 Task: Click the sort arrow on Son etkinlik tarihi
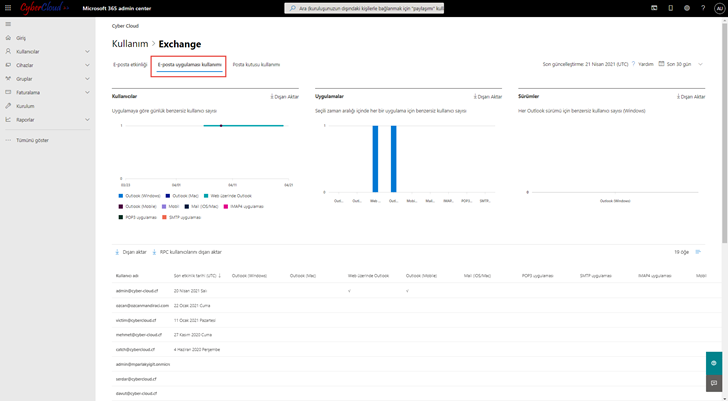coord(220,276)
